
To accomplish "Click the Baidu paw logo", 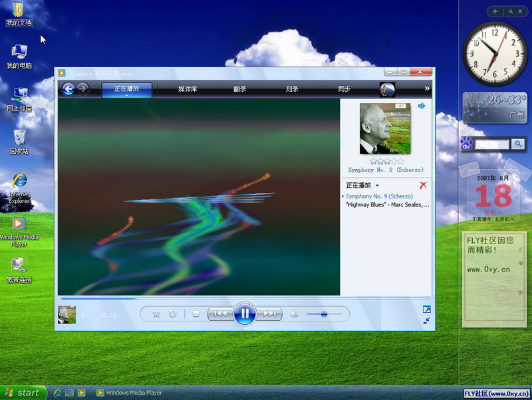I will [x=467, y=144].
